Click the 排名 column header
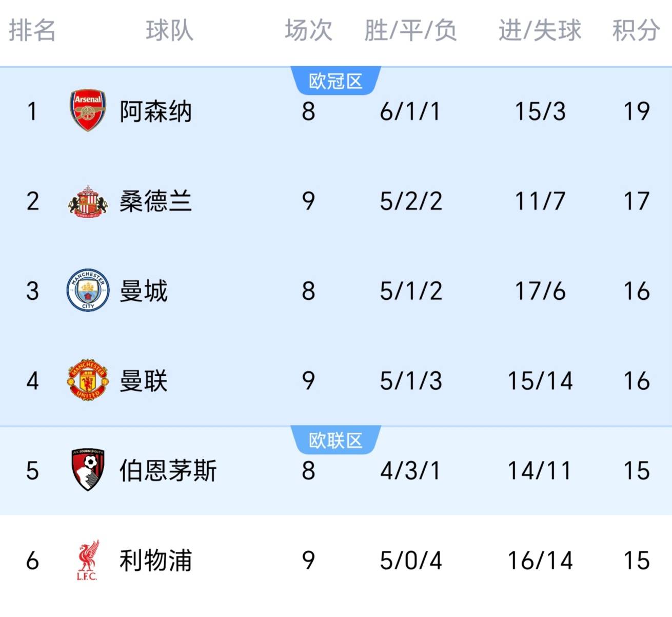Screen dimensions: 672x617 click(32, 30)
